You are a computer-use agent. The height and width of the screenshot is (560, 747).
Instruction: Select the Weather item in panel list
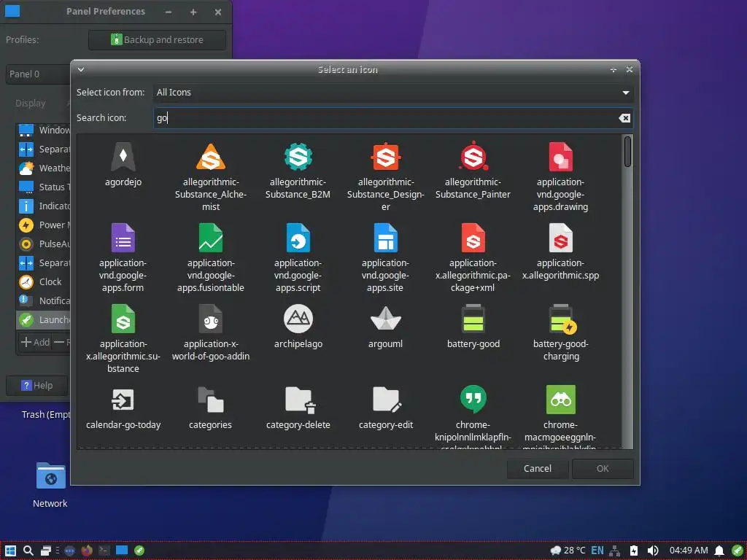pyautogui.click(x=44, y=168)
